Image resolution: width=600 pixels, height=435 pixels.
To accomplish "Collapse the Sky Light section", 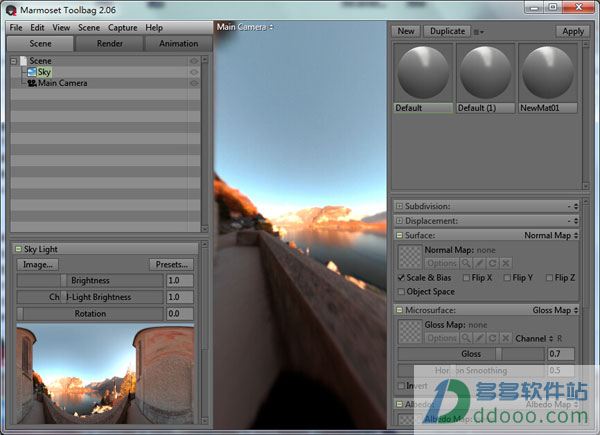I will click(x=18, y=249).
